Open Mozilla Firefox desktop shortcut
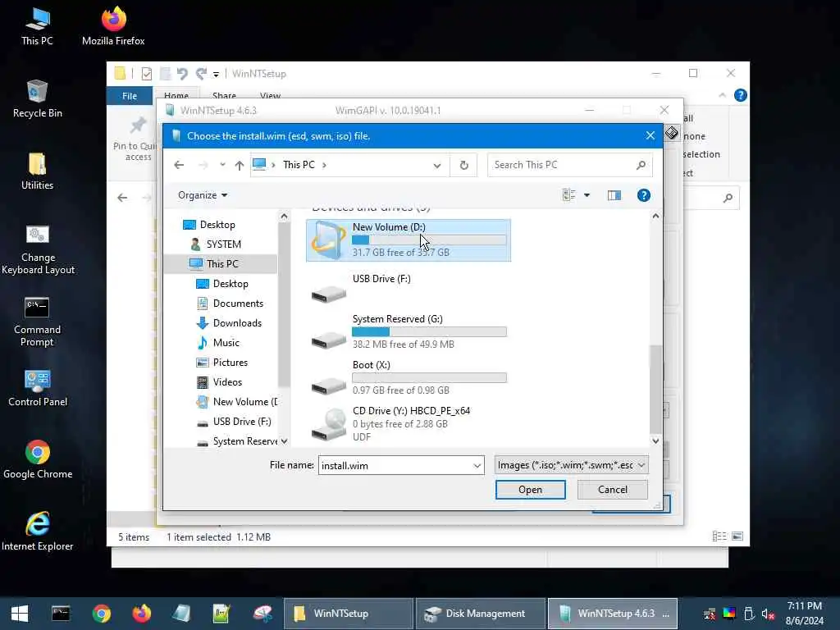 click(x=113, y=27)
